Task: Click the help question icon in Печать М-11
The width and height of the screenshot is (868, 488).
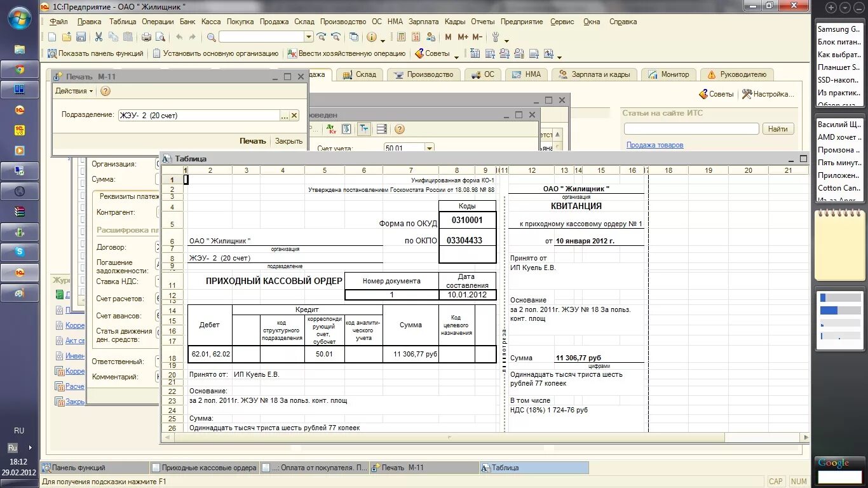Action: tap(105, 91)
